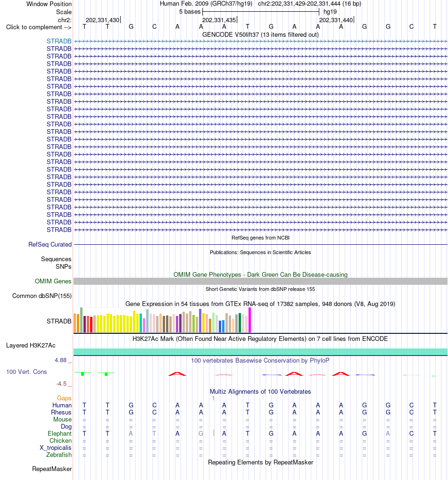Open 'Short Genetic Variants from dbSNP release 155'
448x480 pixels.
260,289
